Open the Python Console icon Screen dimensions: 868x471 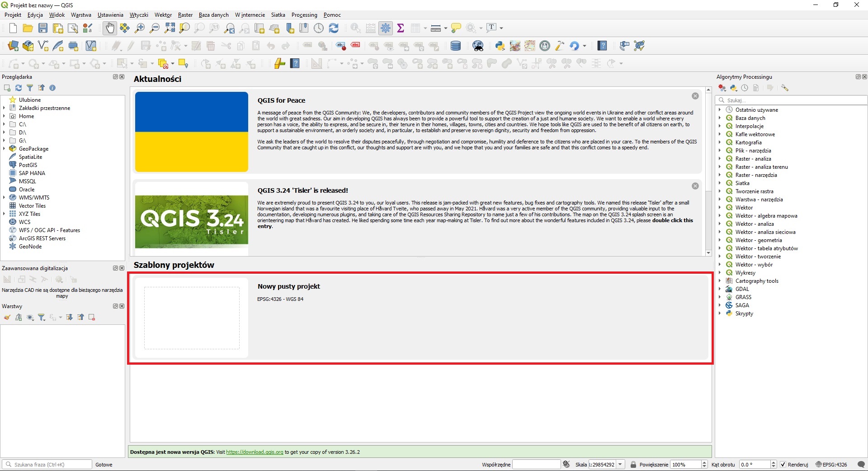pyautogui.click(x=500, y=46)
